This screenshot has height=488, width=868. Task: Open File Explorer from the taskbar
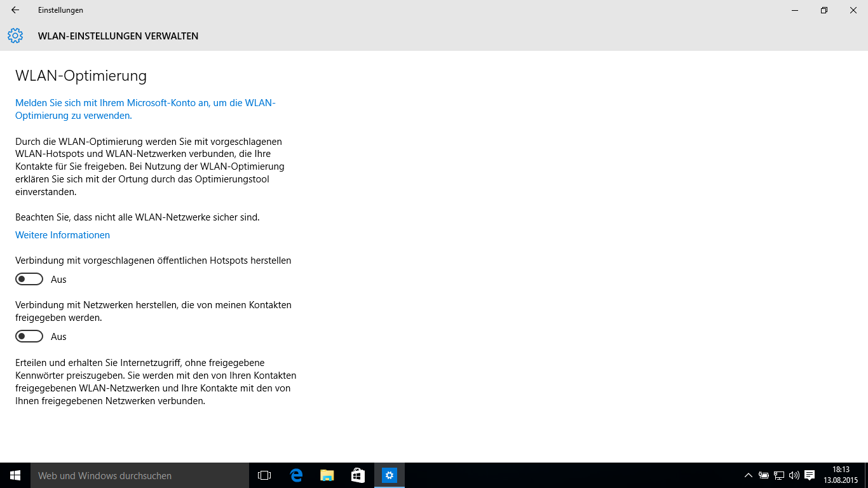pyautogui.click(x=327, y=475)
